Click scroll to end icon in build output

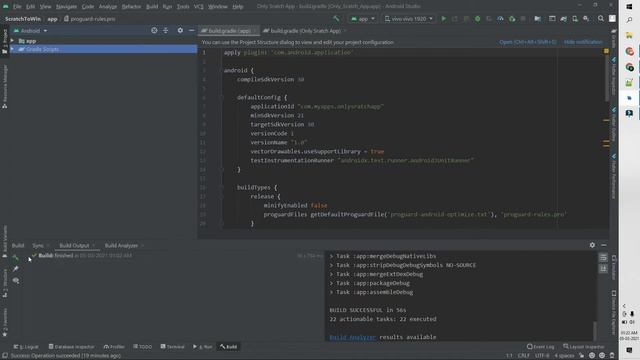coord(603,269)
